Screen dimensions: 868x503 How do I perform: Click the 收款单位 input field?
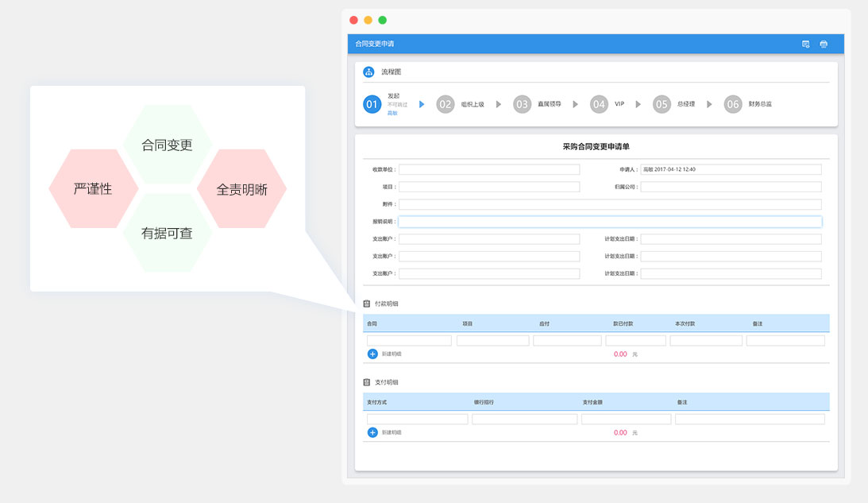[488, 169]
